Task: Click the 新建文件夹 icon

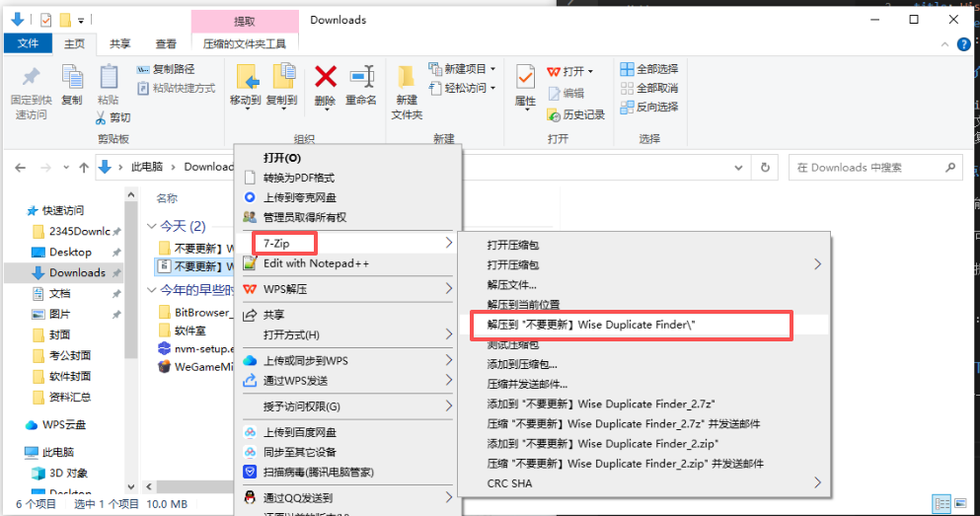Action: [x=407, y=78]
